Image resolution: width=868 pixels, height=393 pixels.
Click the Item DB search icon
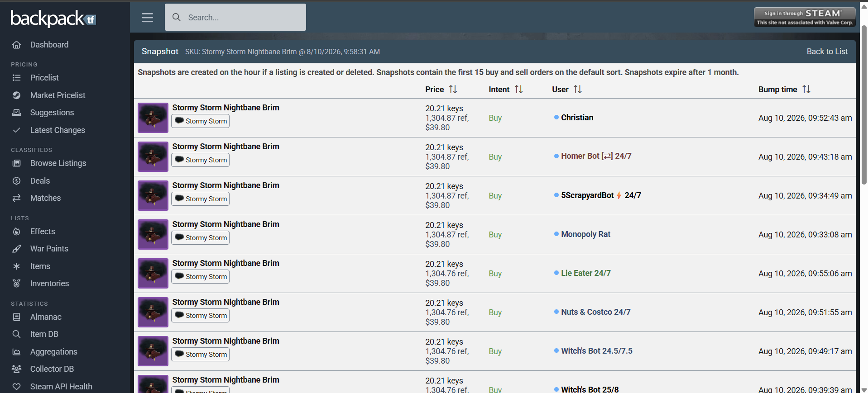coord(17,334)
